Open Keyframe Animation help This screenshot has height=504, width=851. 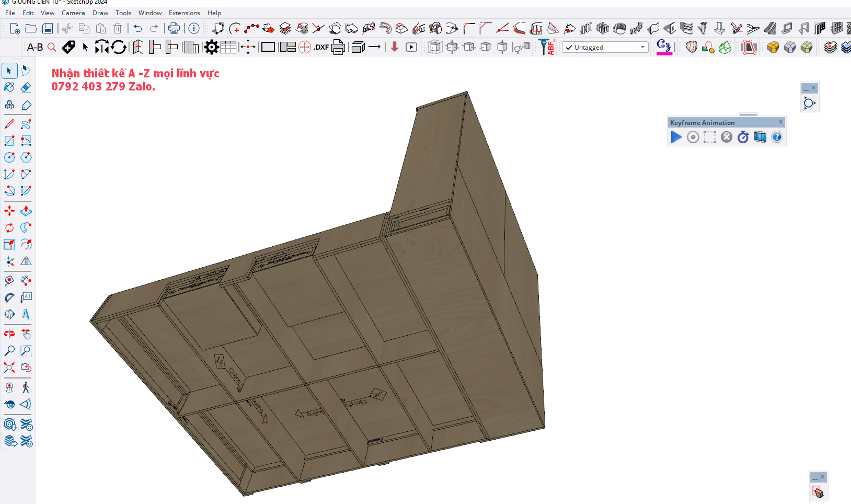coord(777,137)
